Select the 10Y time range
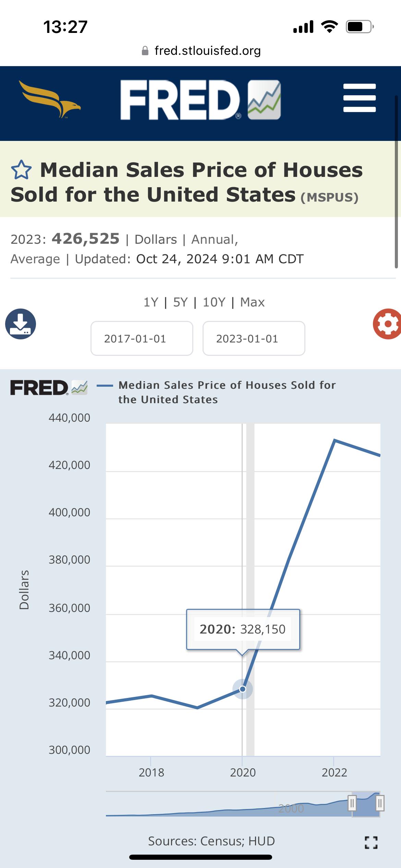 pos(214,302)
